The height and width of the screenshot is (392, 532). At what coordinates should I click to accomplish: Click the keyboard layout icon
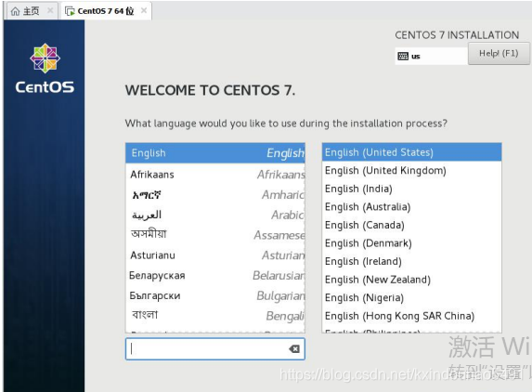(x=403, y=56)
